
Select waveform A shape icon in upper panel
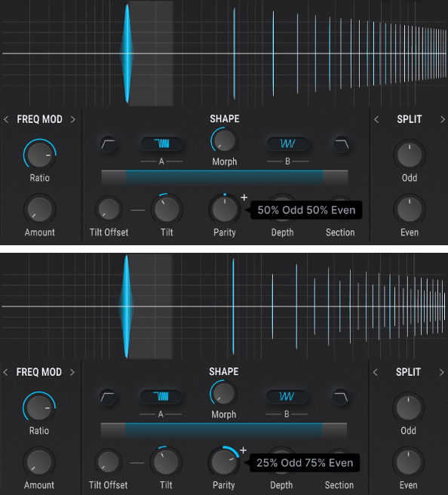pos(161,144)
